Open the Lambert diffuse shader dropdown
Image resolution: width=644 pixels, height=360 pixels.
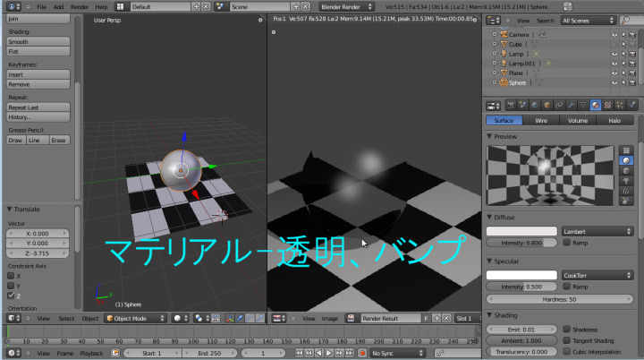click(x=597, y=231)
